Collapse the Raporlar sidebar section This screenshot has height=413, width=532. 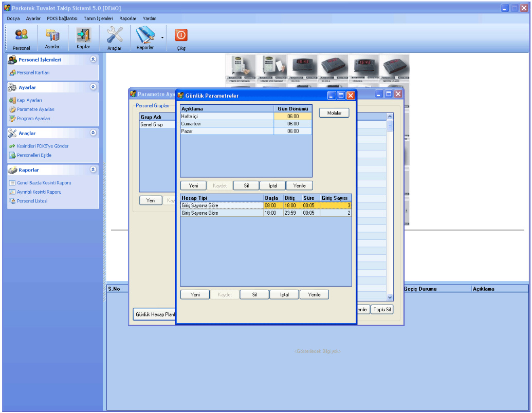point(93,170)
